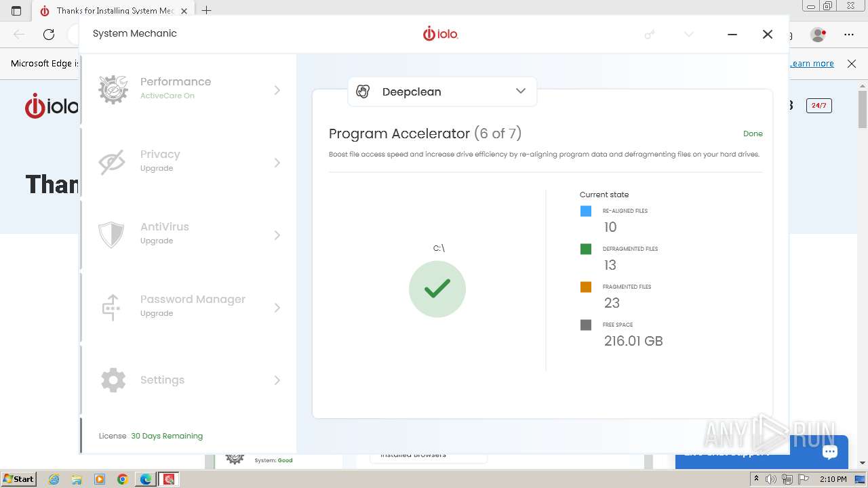Switch to Edge from the taskbar
This screenshot has height=488, width=868.
pos(146,479)
